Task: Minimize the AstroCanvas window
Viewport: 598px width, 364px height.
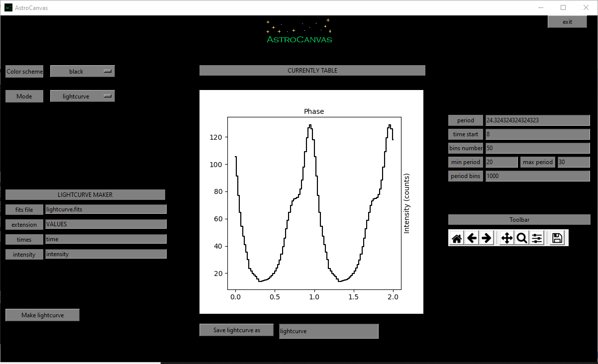Action: [541, 7]
